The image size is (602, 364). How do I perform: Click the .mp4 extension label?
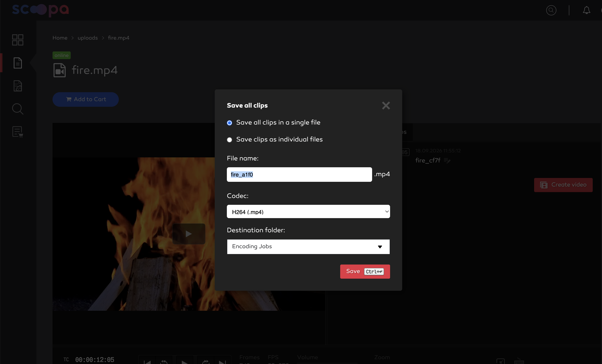[382, 174]
